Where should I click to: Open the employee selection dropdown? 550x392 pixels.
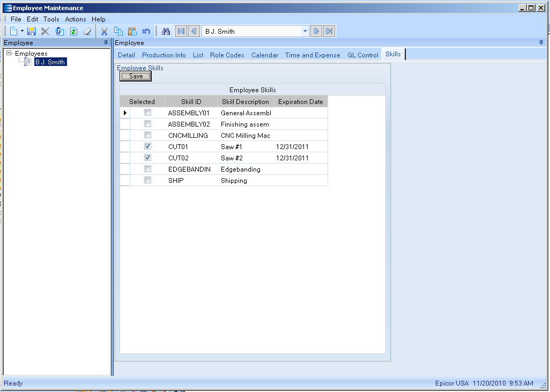point(304,31)
